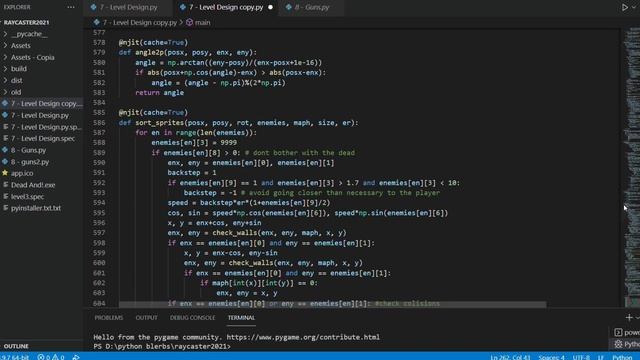The image size is (640, 360).
Task: Expand the __pycache__ folder
Action: [29, 34]
